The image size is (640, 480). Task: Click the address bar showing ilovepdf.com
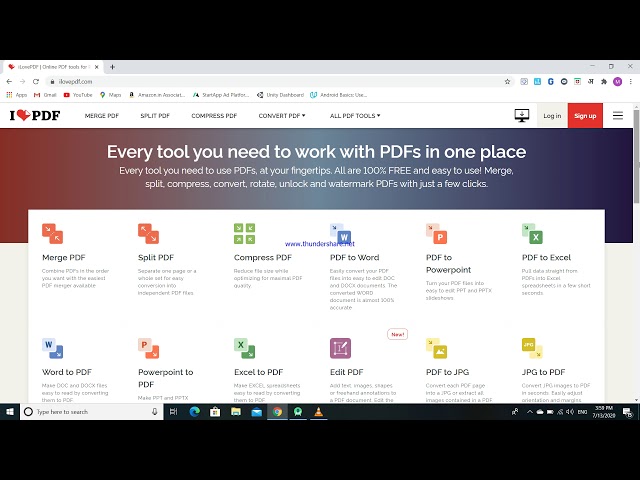click(x=278, y=82)
